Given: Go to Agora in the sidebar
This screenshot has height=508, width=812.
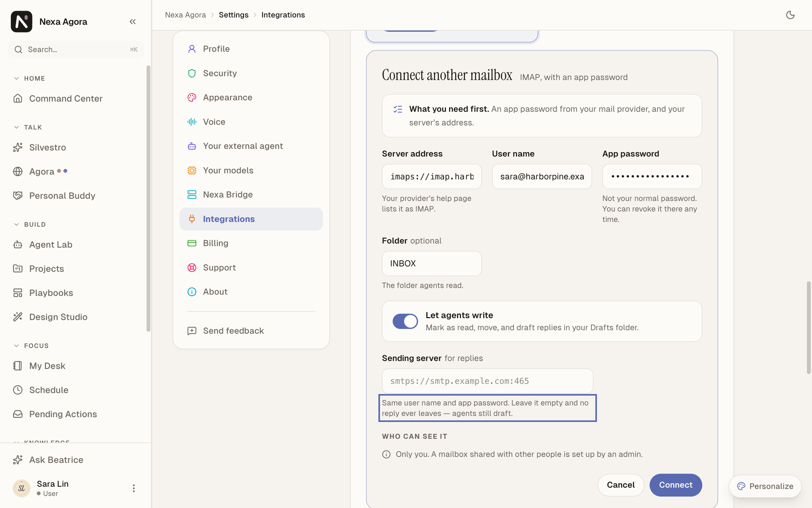Looking at the screenshot, I should pyautogui.click(x=75, y=171).
